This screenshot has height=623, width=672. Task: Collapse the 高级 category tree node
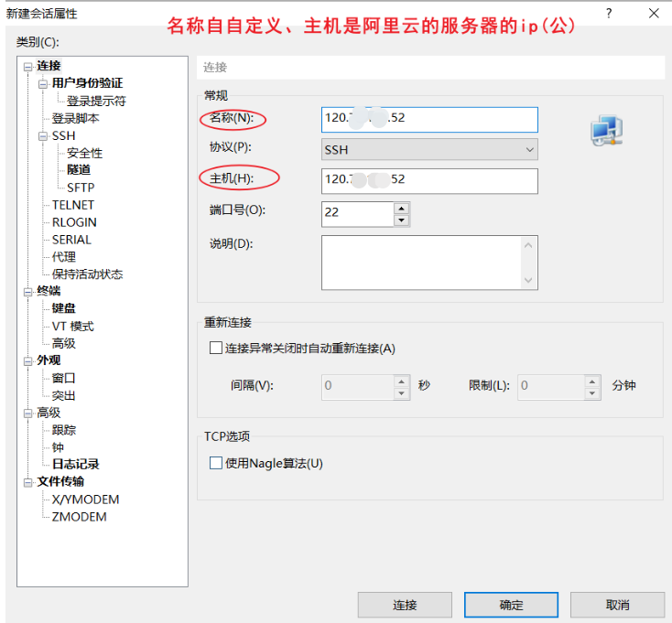click(27, 414)
